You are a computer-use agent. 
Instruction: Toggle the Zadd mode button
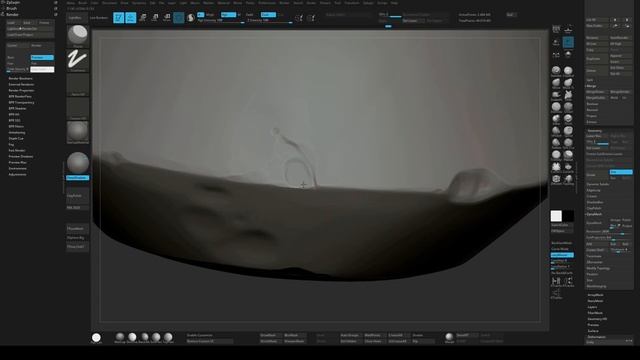pyautogui.click(x=268, y=15)
